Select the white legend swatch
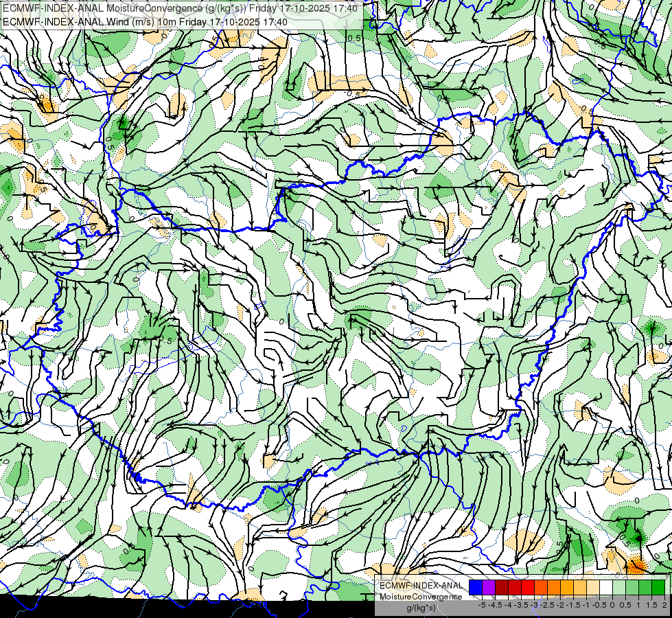672x618 pixels. point(606,588)
